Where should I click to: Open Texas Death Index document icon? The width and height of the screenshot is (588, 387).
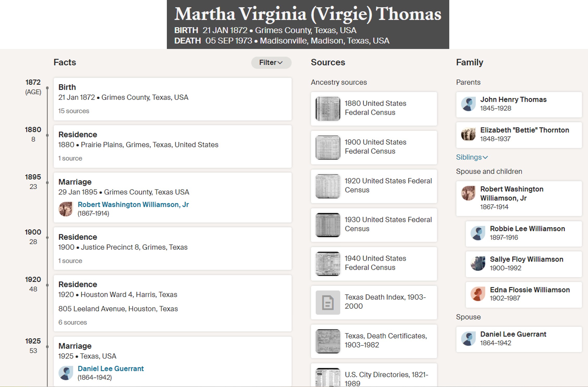[328, 302]
